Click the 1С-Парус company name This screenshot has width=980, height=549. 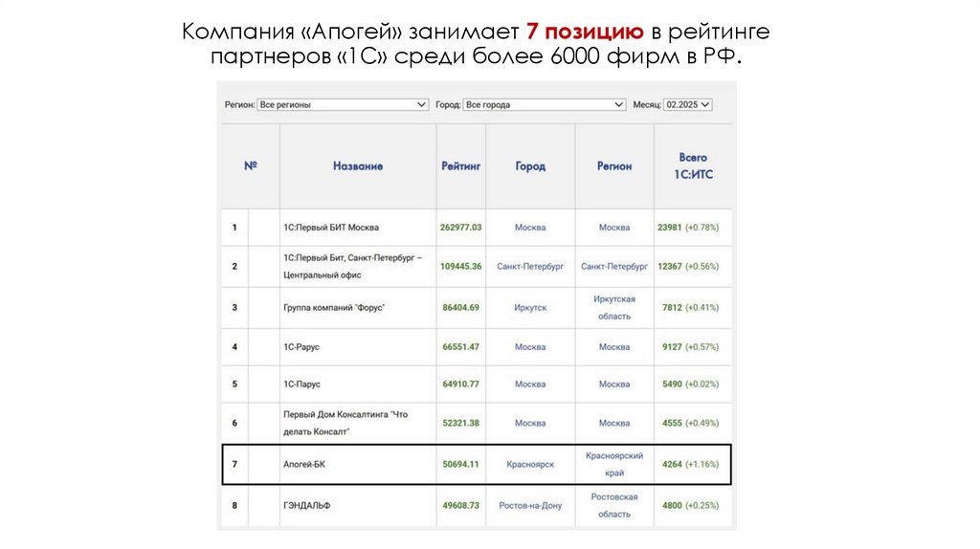click(x=301, y=384)
